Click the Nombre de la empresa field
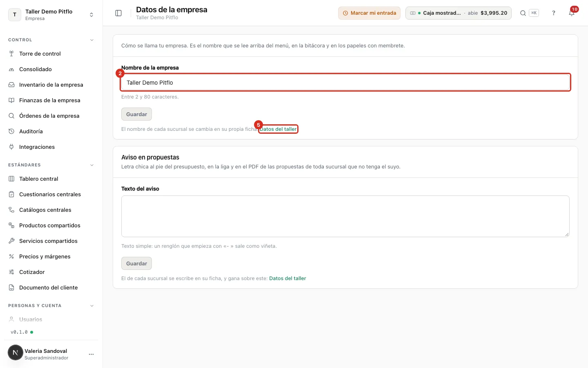Viewport: 588px width, 368px height. [x=345, y=83]
